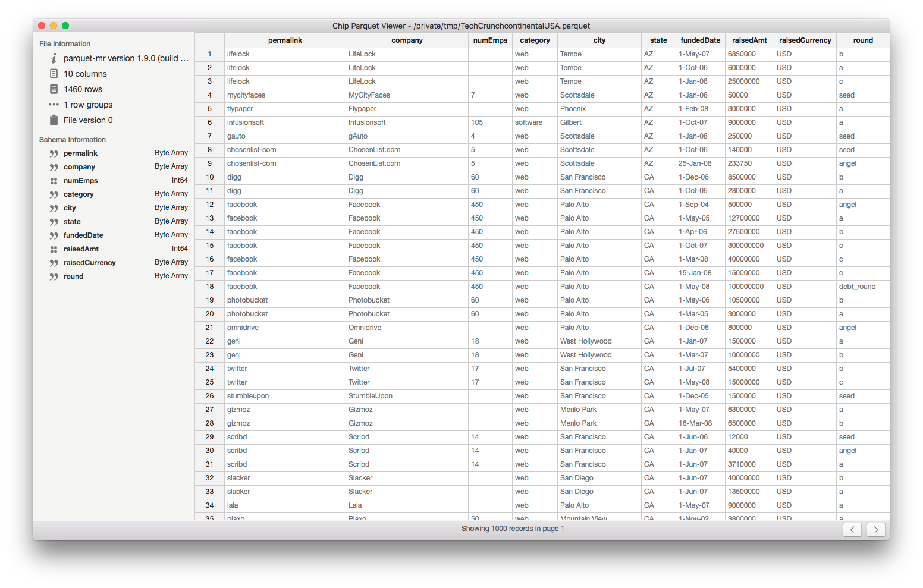Click the round column header
The width and height of the screenshot is (923, 588).
(863, 40)
